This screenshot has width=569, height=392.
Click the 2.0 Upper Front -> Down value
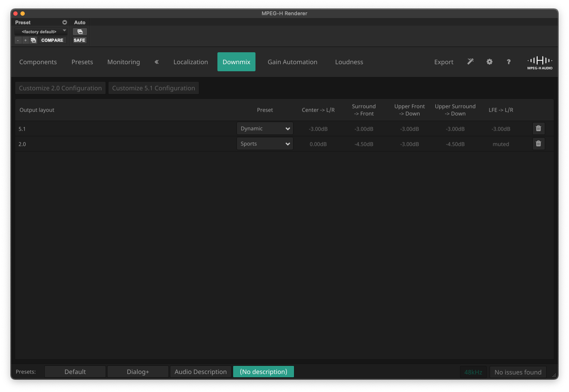click(x=410, y=144)
